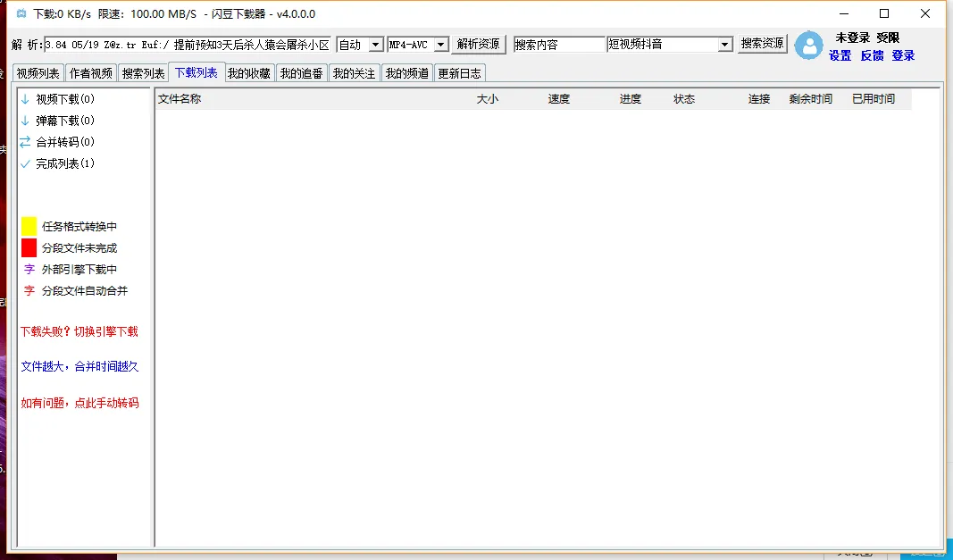Image resolution: width=953 pixels, height=560 pixels.
Task: Switch to the 更新日志 tab
Action: (x=459, y=72)
